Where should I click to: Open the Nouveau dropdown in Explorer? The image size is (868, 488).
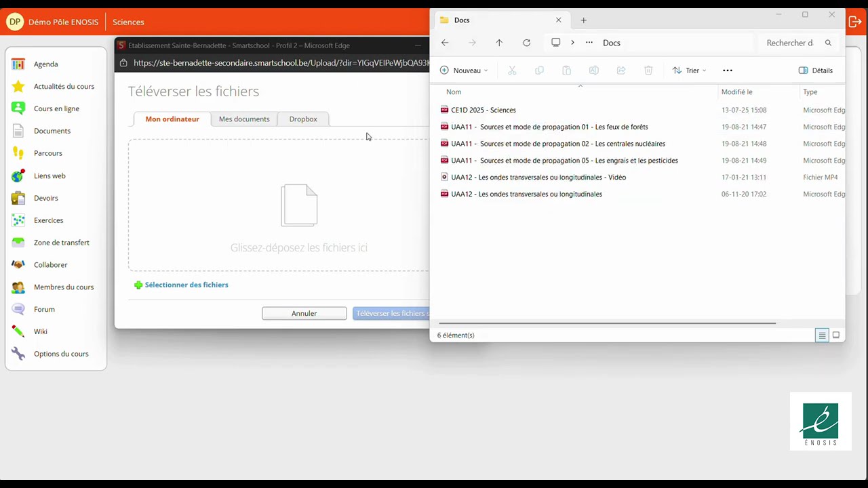coord(464,70)
